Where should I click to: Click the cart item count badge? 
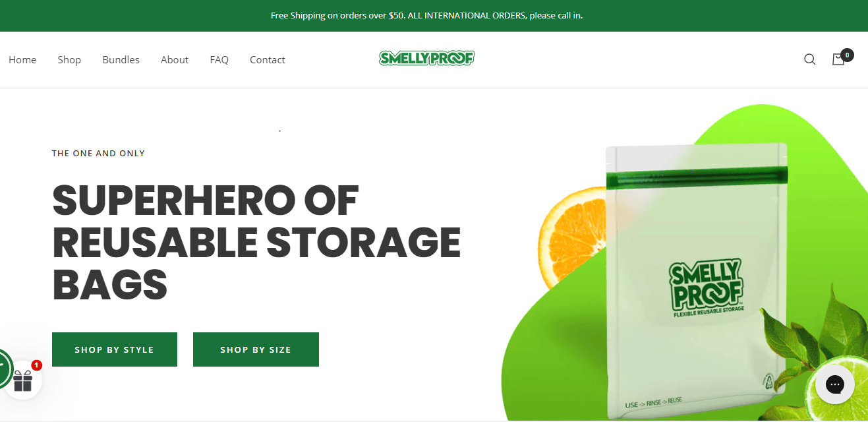tap(847, 55)
